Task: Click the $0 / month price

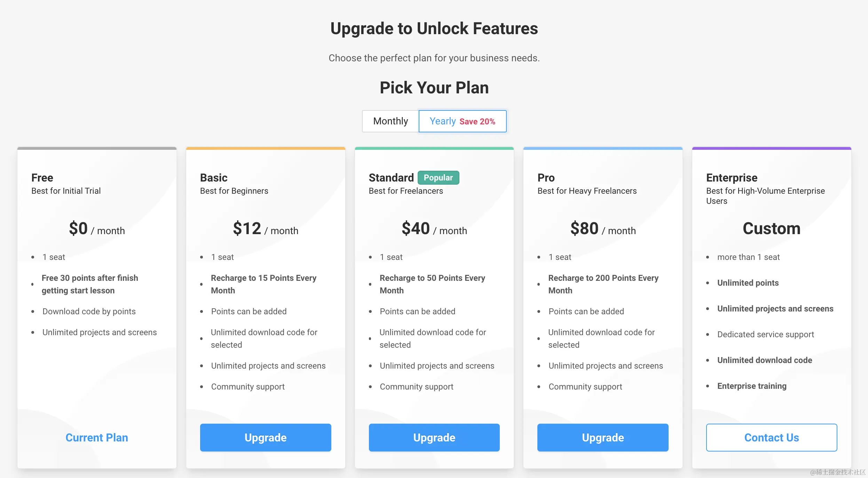Action: [97, 229]
